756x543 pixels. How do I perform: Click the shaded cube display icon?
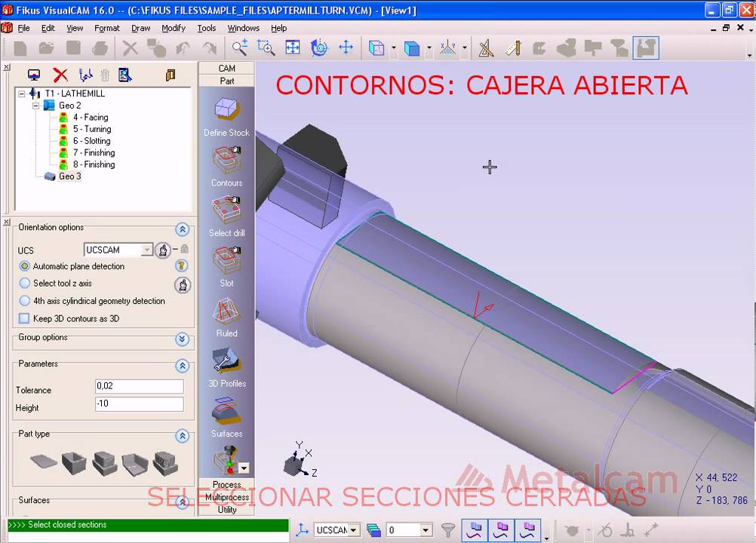tap(411, 48)
